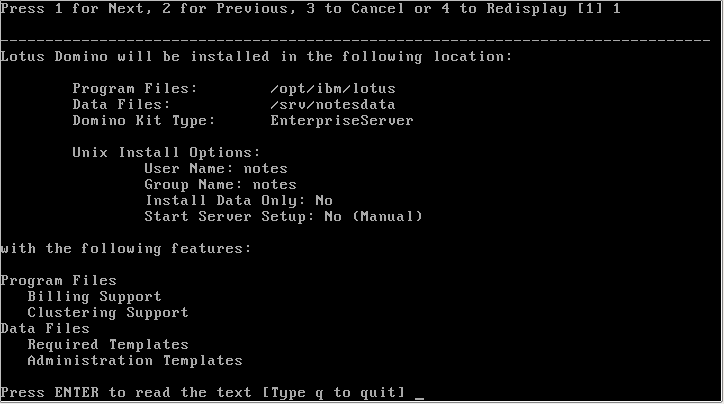Click the dashed separator line
The width and height of the screenshot is (724, 404).
click(355, 41)
